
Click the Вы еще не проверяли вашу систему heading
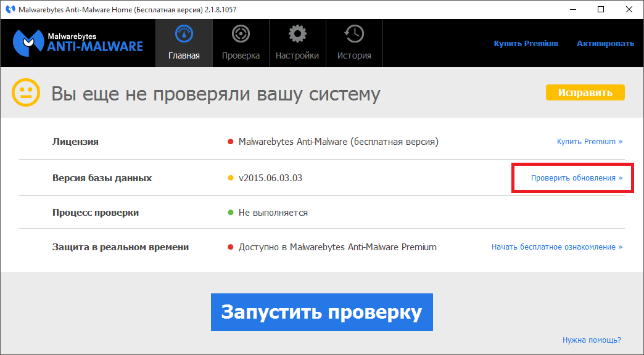click(x=216, y=94)
